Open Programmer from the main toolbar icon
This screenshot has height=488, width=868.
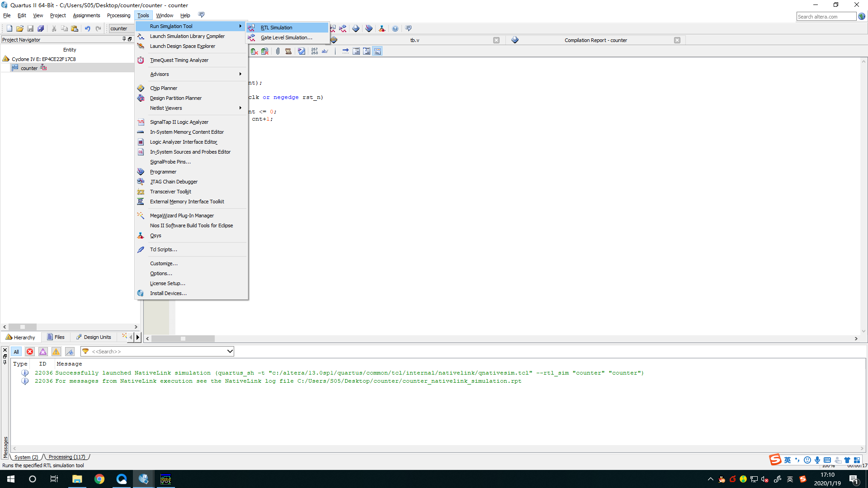click(369, 28)
